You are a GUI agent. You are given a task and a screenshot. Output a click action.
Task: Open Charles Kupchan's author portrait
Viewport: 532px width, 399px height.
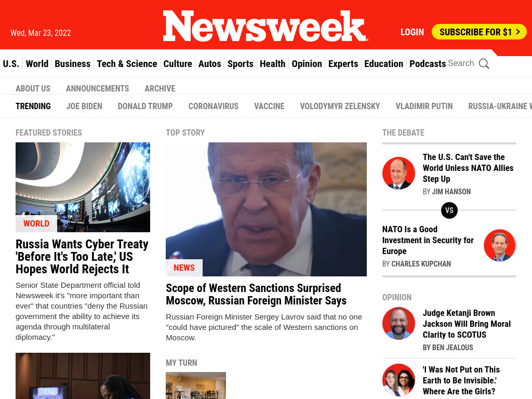[500, 245]
